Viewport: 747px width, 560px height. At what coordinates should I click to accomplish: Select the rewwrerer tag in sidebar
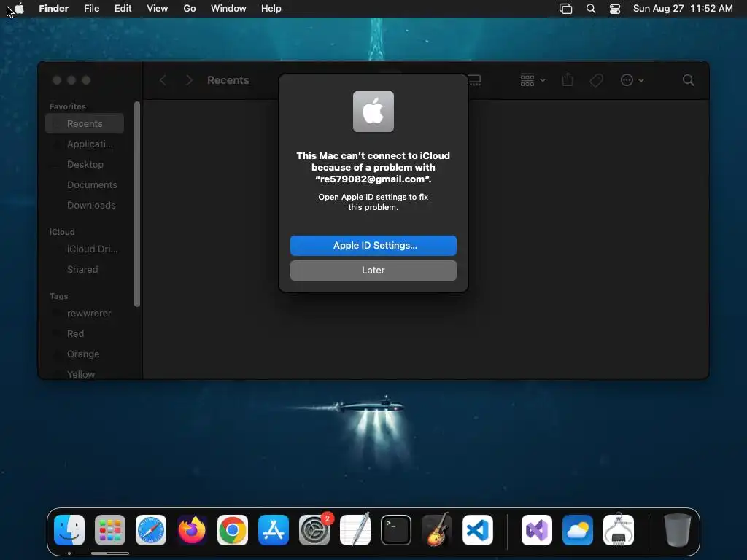pyautogui.click(x=85, y=314)
